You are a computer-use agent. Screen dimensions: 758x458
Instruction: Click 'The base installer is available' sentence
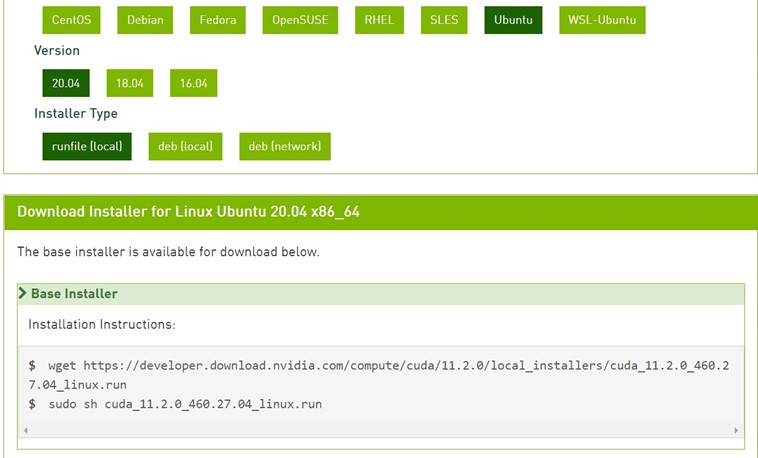pyautogui.click(x=168, y=252)
